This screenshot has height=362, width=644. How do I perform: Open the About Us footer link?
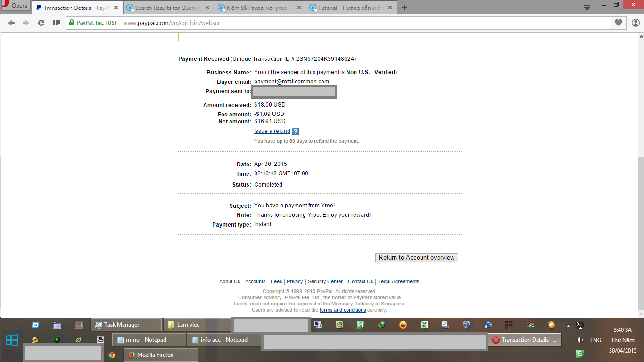230,282
